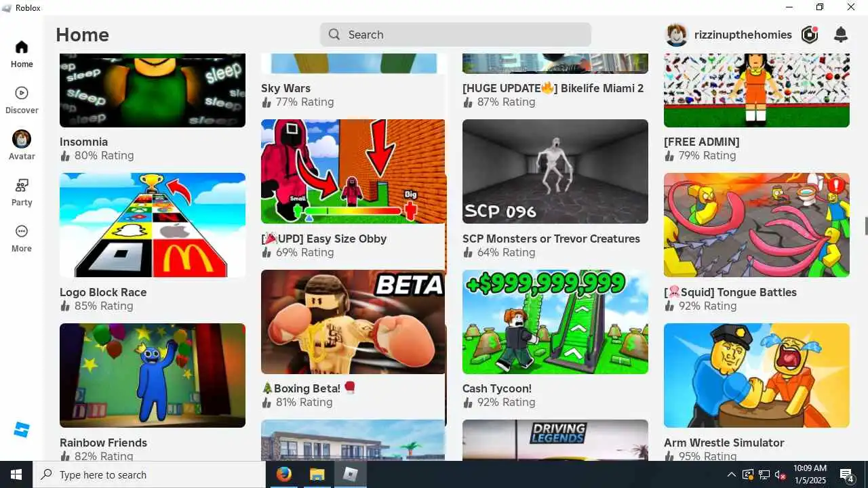
Task: Open the Avatar sidebar icon
Action: pos(22,139)
